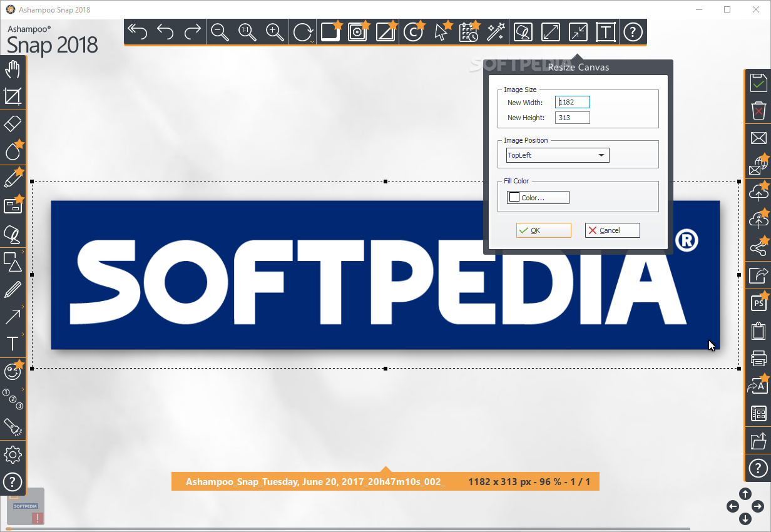Click the single undo arrow icon
This screenshot has height=532, width=771.
coord(165,31)
